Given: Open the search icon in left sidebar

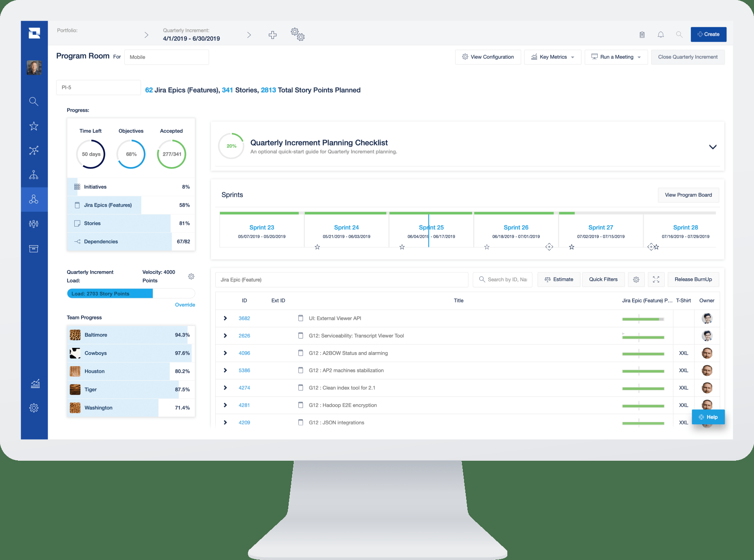Looking at the screenshot, I should coord(34,101).
